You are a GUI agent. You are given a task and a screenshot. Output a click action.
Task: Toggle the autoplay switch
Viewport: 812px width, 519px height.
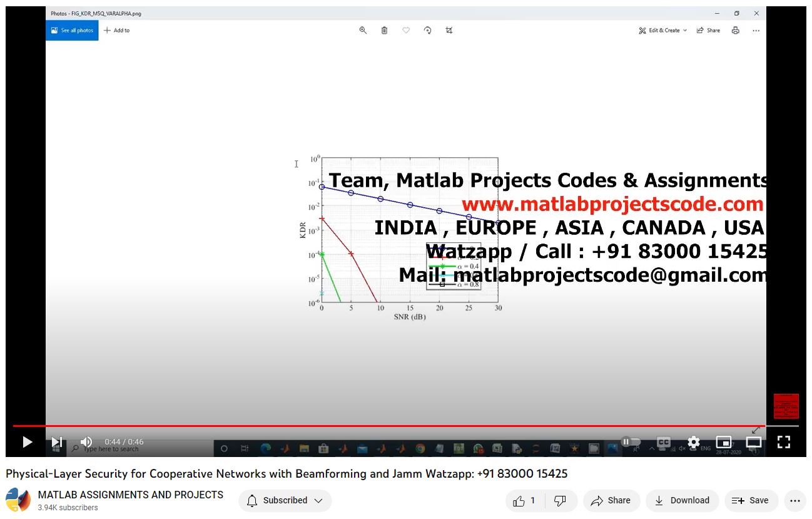pos(631,442)
